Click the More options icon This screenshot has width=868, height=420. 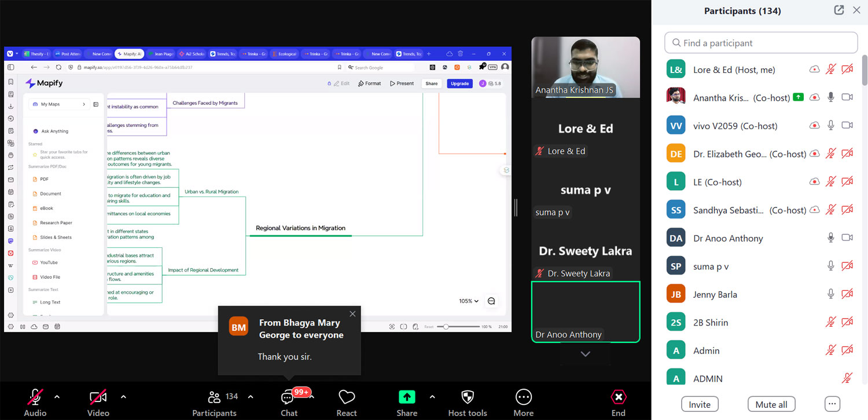[523, 397]
